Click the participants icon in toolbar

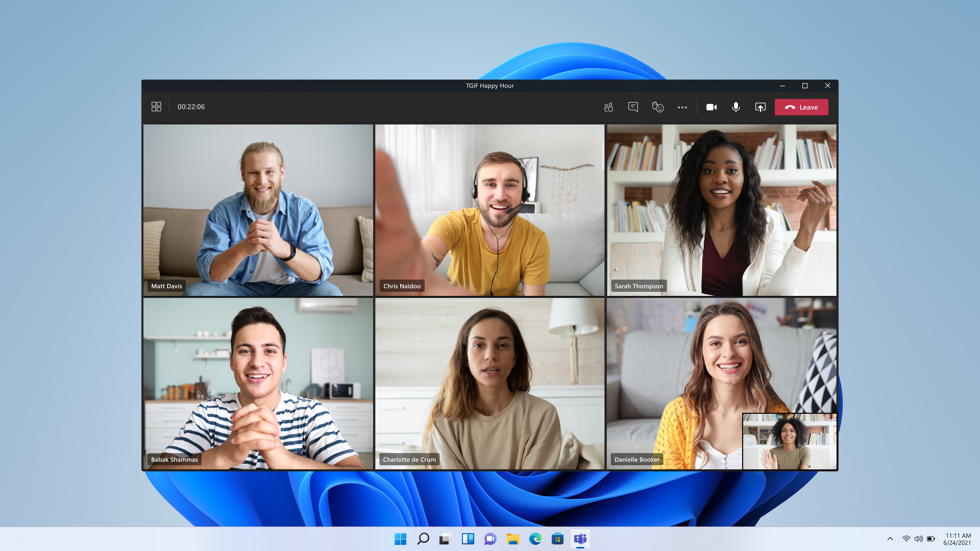pyautogui.click(x=608, y=107)
